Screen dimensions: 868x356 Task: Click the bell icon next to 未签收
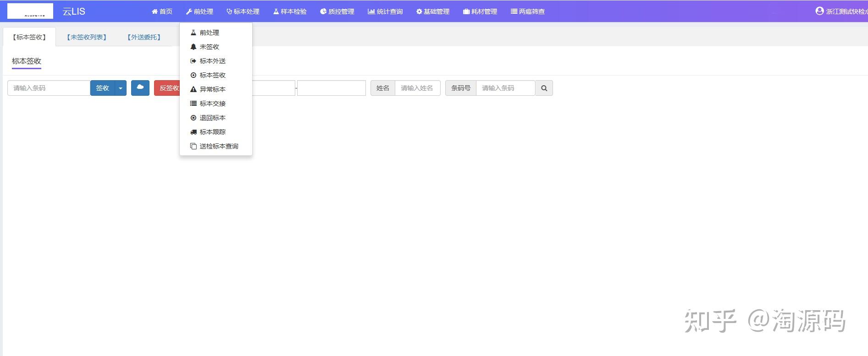point(194,47)
